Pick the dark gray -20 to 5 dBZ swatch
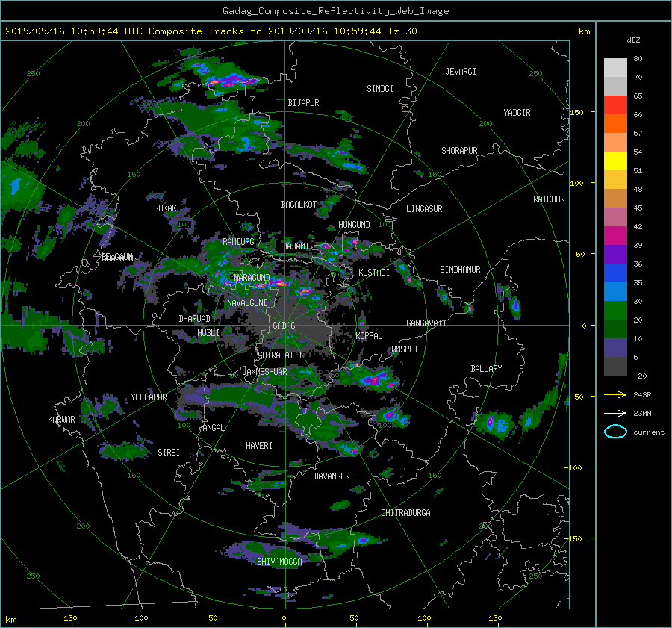The width and height of the screenshot is (672, 628). pos(615,367)
